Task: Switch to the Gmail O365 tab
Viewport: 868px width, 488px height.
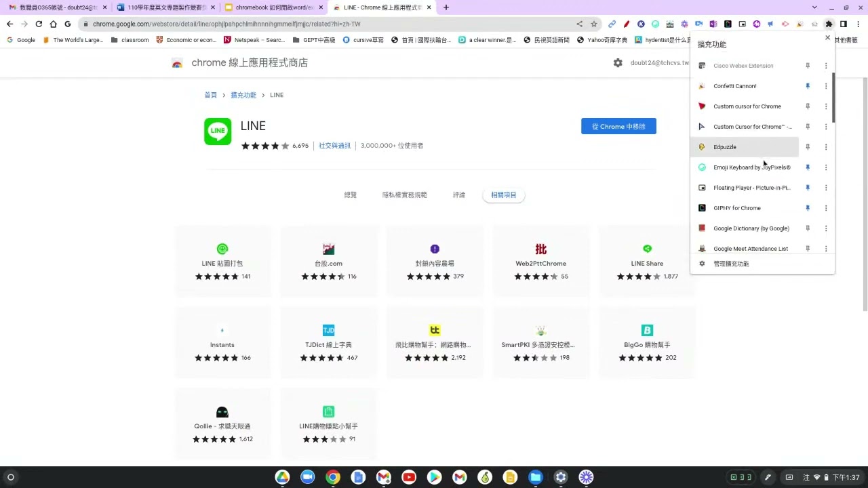Action: (x=58, y=7)
